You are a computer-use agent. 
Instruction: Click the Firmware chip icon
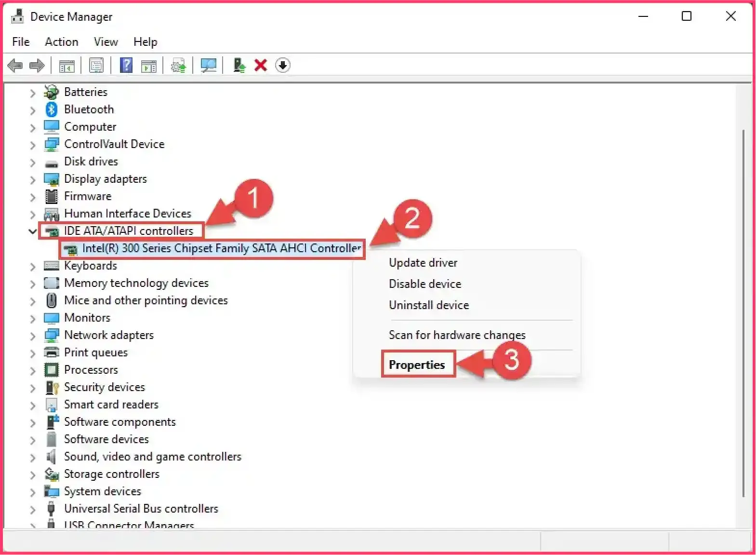point(51,196)
